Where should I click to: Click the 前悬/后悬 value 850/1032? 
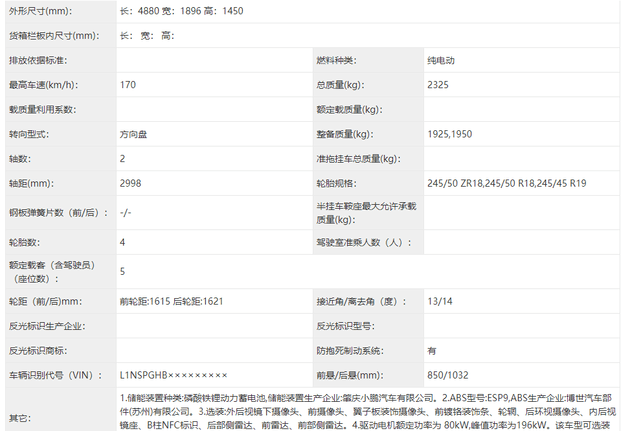point(448,375)
